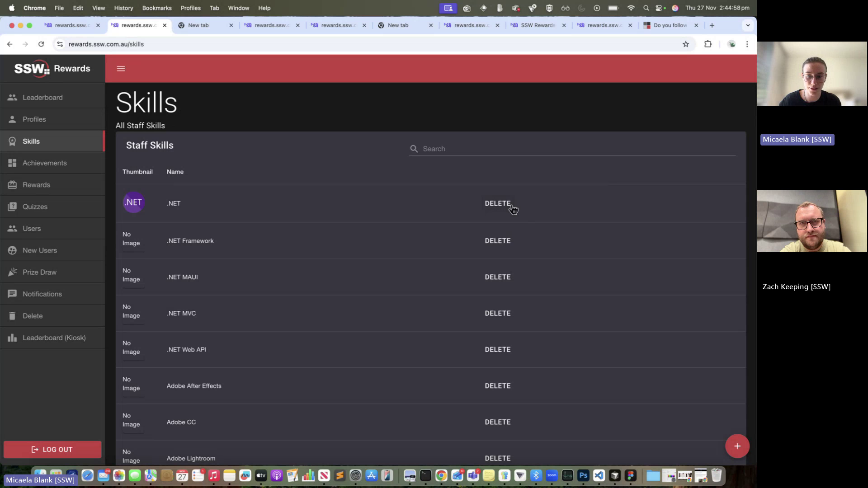Image resolution: width=868 pixels, height=488 pixels.
Task: Select the Delete trash icon in the sidebar
Action: click(x=13, y=315)
